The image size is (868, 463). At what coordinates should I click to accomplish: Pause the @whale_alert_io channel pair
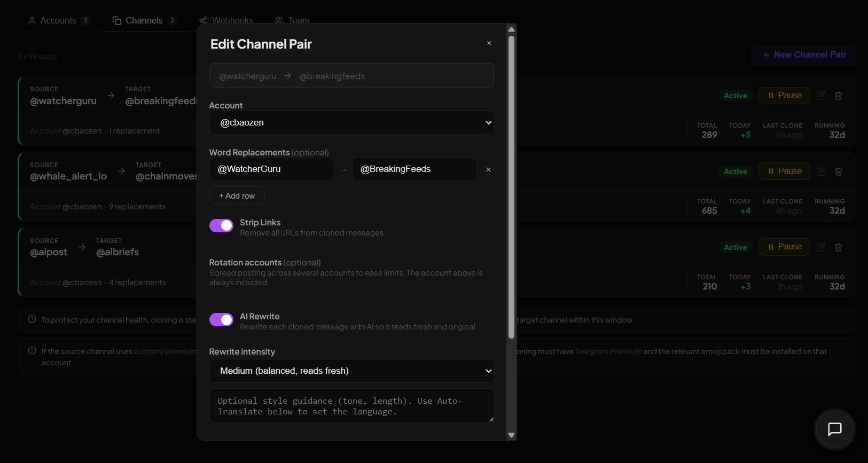click(x=784, y=171)
